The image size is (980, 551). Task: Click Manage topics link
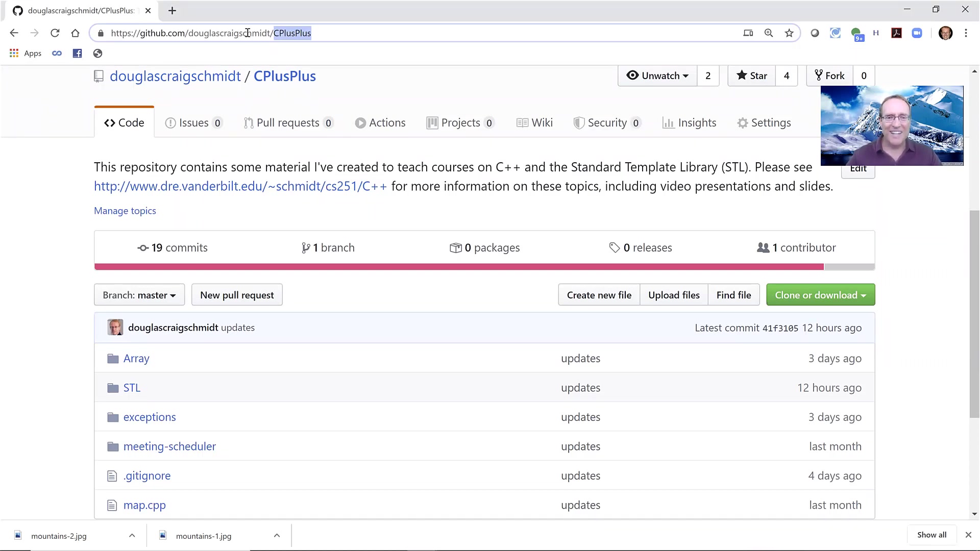125,211
